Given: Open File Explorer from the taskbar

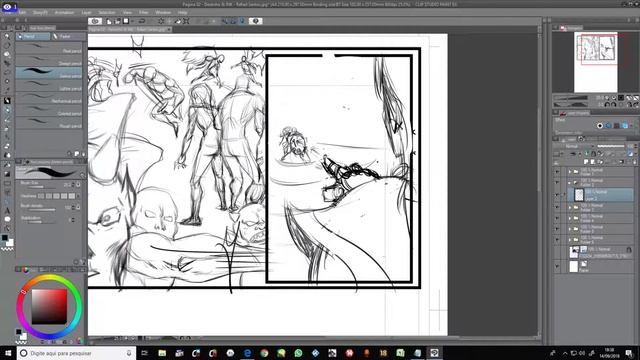Looking at the screenshot, I should pos(162,353).
